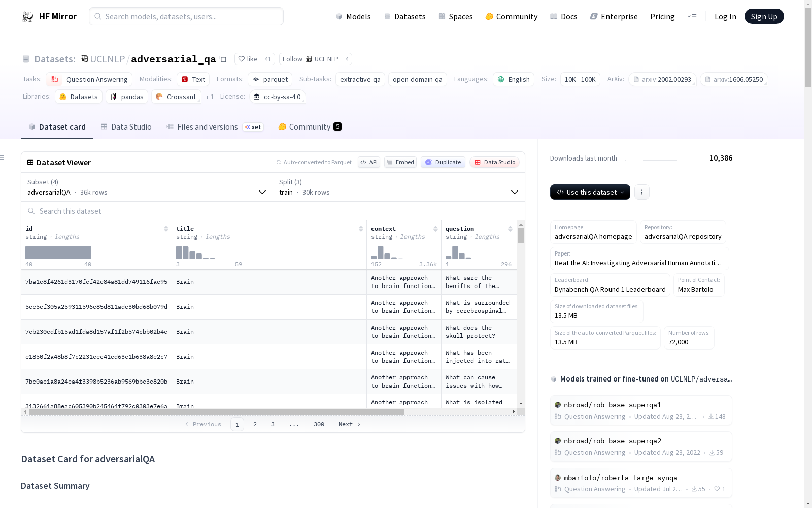Viewport: 812px width, 508px height.
Task: Click sort icon in context column header
Action: (435, 229)
